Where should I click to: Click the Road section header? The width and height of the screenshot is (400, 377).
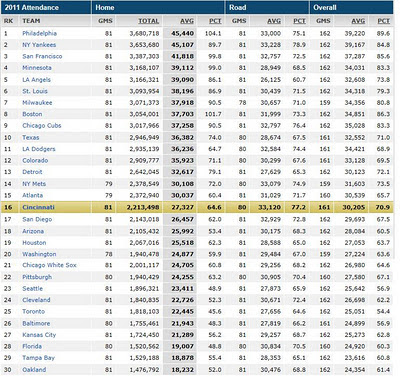point(238,7)
